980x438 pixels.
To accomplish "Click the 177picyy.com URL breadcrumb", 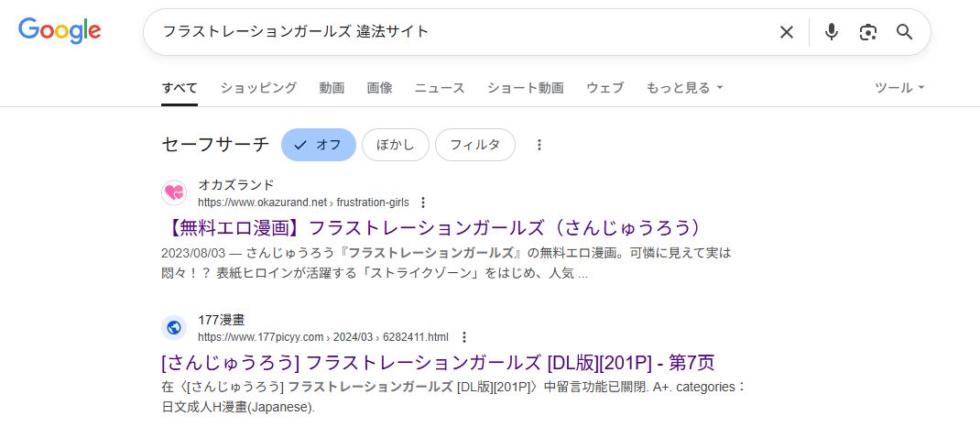I will [x=323, y=338].
